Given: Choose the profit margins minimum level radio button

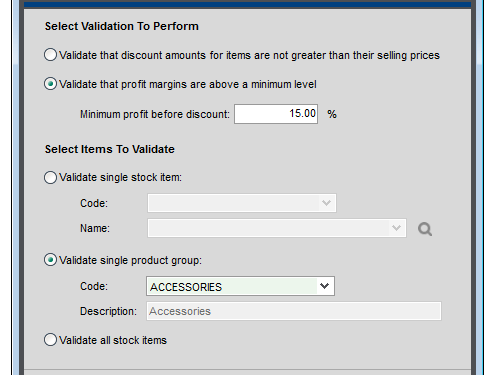Looking at the screenshot, I should coord(50,84).
